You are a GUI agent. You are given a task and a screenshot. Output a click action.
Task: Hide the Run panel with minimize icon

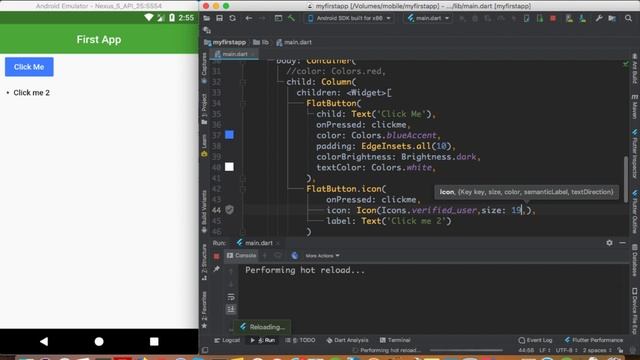point(622,243)
